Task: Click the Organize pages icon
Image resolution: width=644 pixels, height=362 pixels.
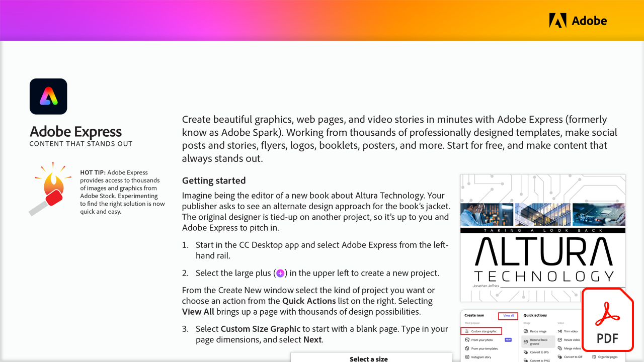Action: pyautogui.click(x=594, y=357)
